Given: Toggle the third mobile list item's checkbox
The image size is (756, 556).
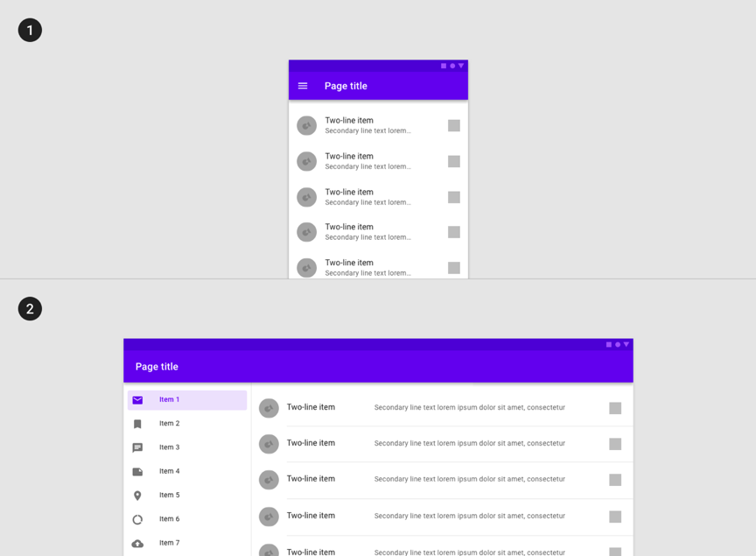Looking at the screenshot, I should coord(454,197).
